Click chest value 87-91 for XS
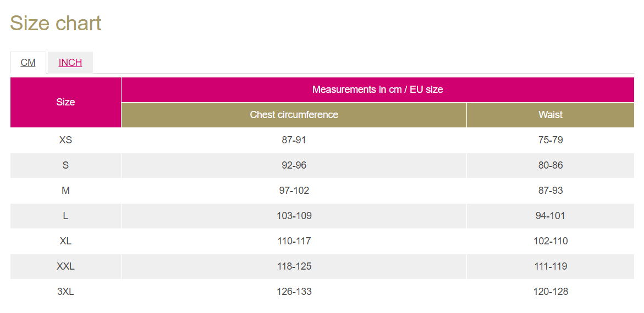This screenshot has height=313, width=644. point(294,140)
